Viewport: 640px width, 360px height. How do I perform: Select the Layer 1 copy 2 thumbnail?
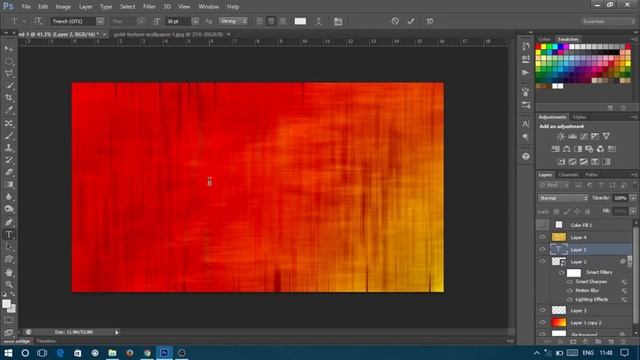(x=558, y=322)
